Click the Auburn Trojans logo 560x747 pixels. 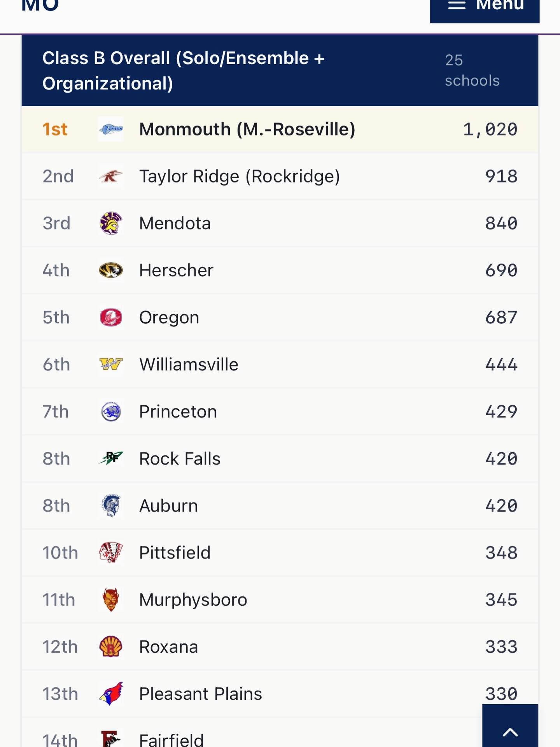pos(110,505)
